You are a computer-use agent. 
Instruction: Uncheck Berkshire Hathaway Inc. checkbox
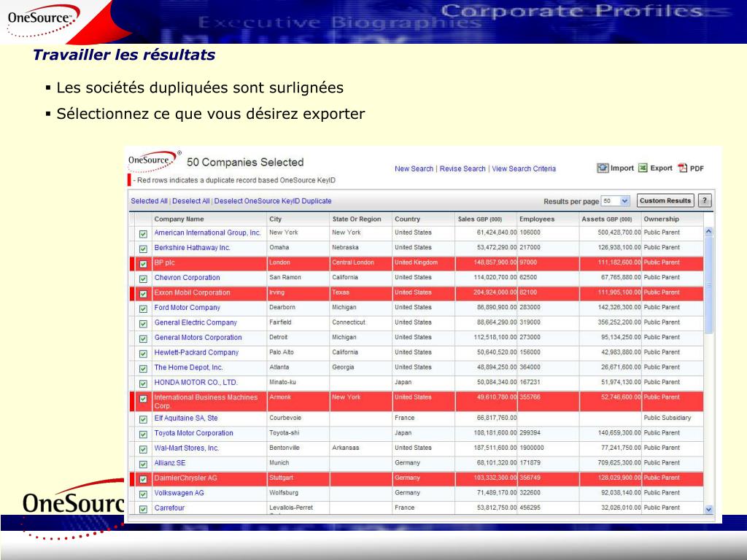[x=143, y=249]
